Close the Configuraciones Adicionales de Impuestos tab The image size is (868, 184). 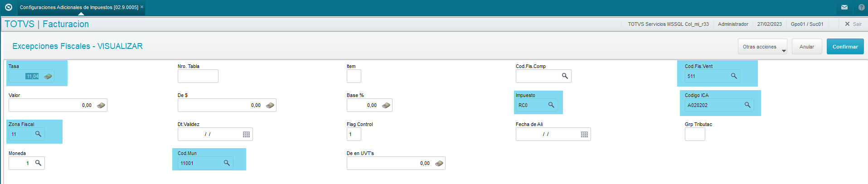tap(142, 7)
